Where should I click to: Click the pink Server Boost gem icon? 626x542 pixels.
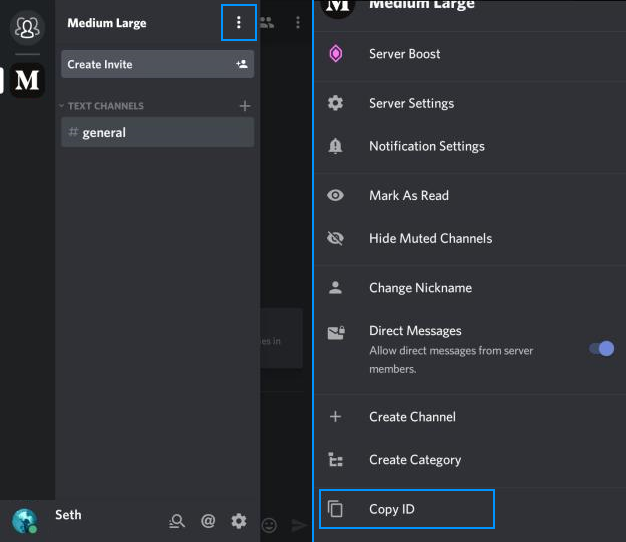pos(336,53)
